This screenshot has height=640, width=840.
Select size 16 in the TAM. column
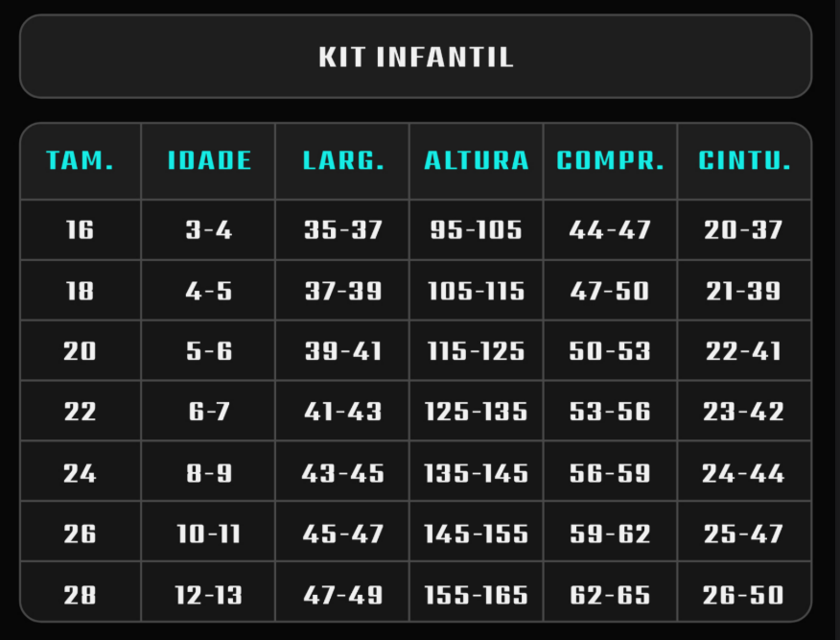(x=81, y=230)
